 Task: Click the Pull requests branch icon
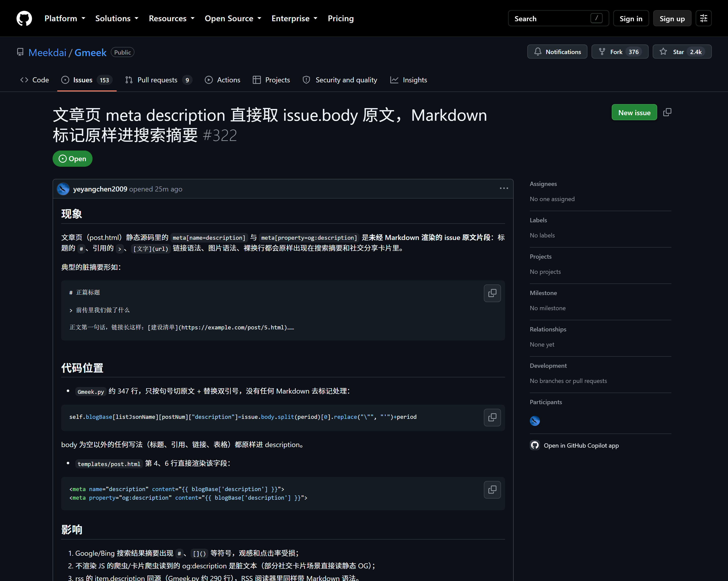coord(129,80)
